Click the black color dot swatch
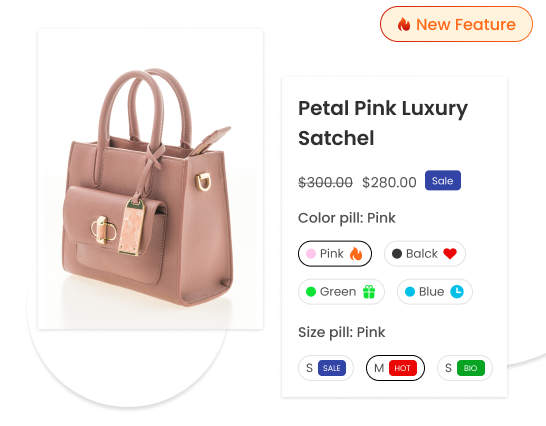Image resolution: width=546 pixels, height=426 pixels. tap(397, 254)
